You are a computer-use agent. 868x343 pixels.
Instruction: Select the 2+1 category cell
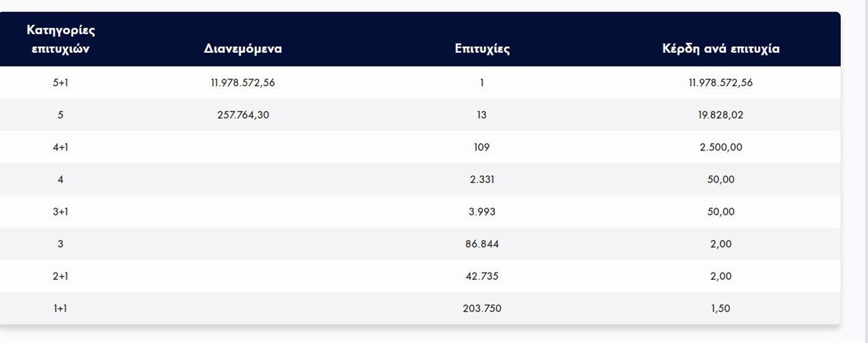(x=60, y=276)
